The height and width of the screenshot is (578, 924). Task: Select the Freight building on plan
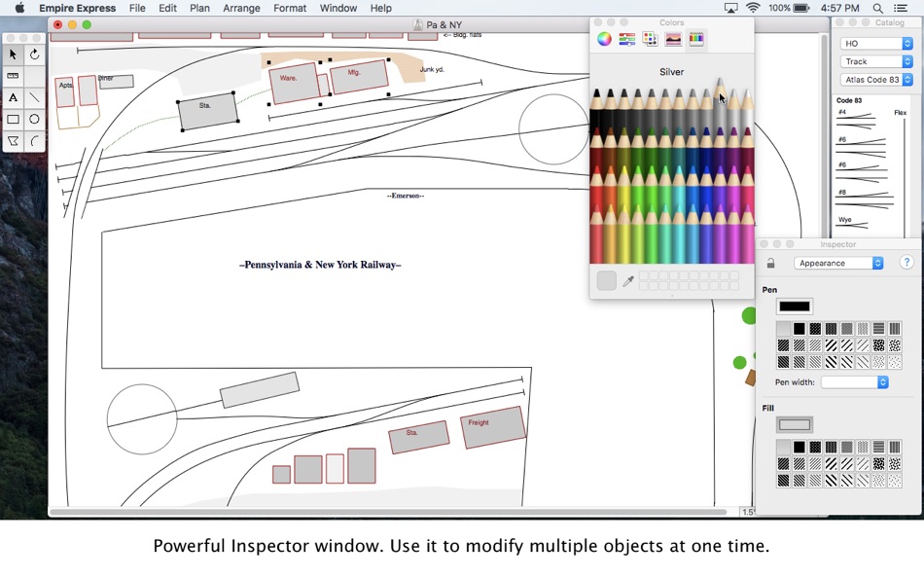493,427
